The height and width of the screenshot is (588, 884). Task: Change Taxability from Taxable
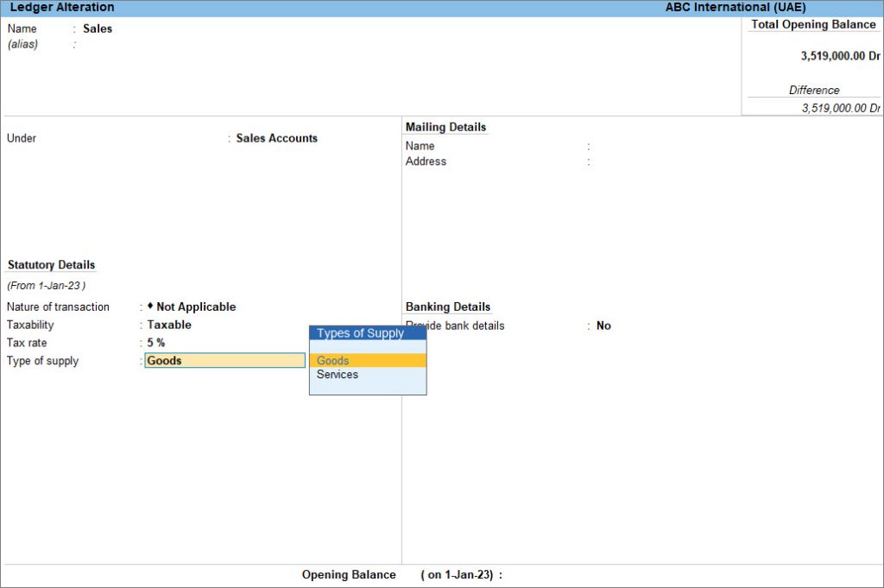tap(169, 325)
